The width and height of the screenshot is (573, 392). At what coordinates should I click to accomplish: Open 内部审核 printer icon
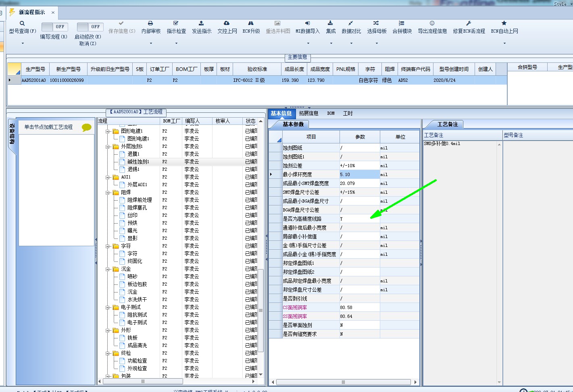point(150,23)
